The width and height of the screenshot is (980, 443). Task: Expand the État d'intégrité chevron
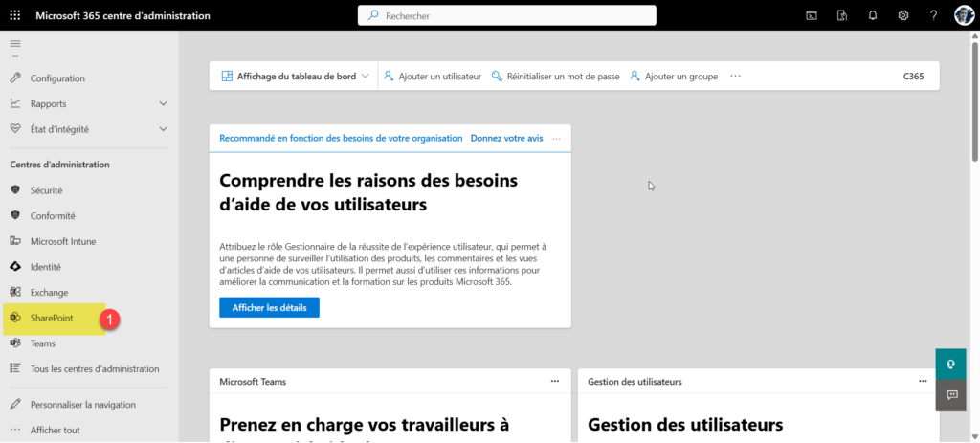coord(164,129)
